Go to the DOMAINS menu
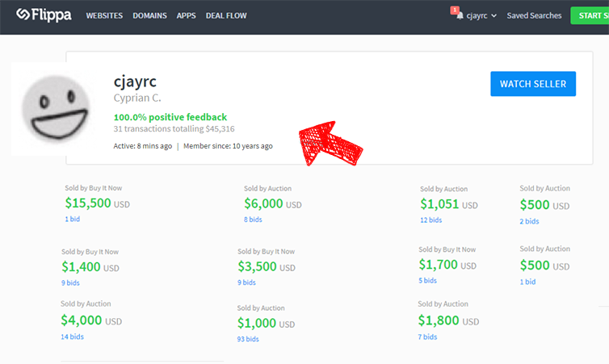The image size is (609, 364). (149, 15)
